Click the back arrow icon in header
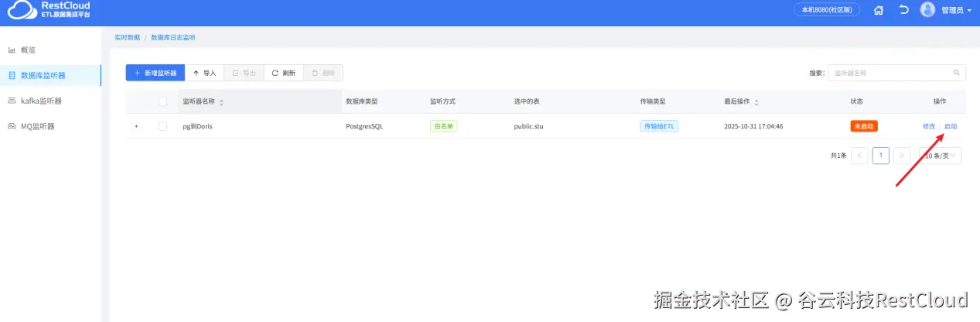Screen dimensions: 980x322 (x=903, y=10)
